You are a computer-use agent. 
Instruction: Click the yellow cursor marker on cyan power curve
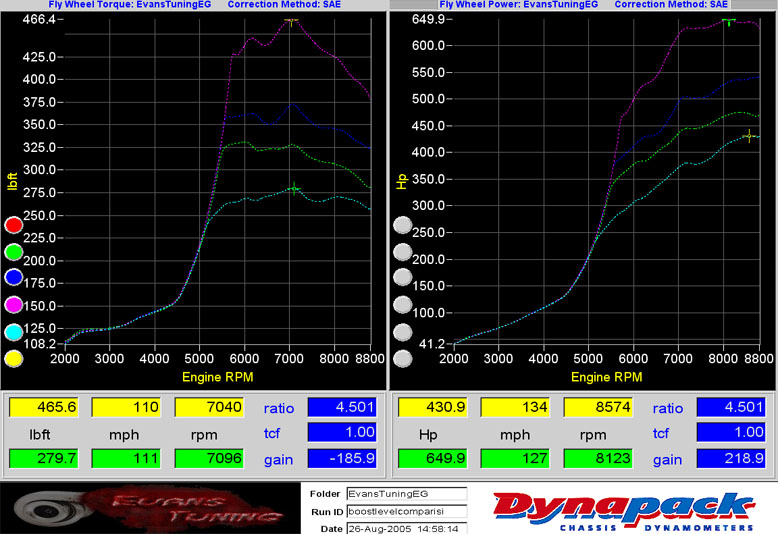point(749,135)
